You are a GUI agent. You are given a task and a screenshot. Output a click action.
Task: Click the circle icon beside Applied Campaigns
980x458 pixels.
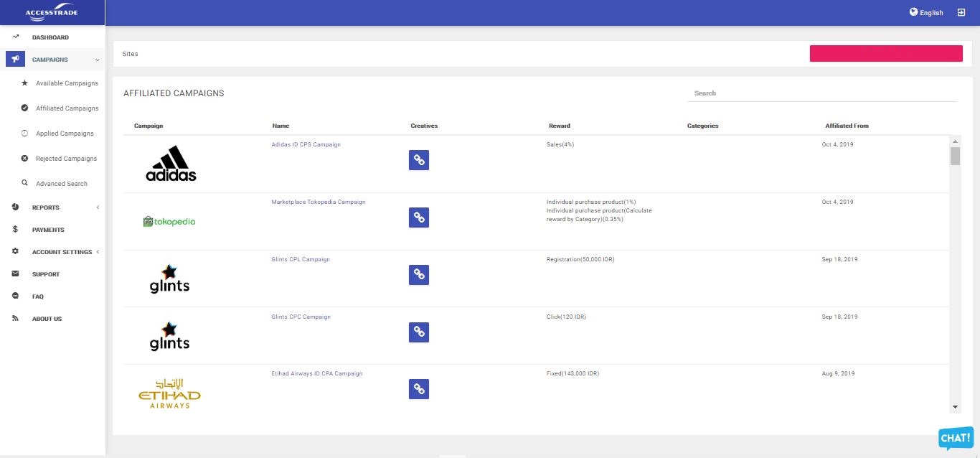point(24,134)
